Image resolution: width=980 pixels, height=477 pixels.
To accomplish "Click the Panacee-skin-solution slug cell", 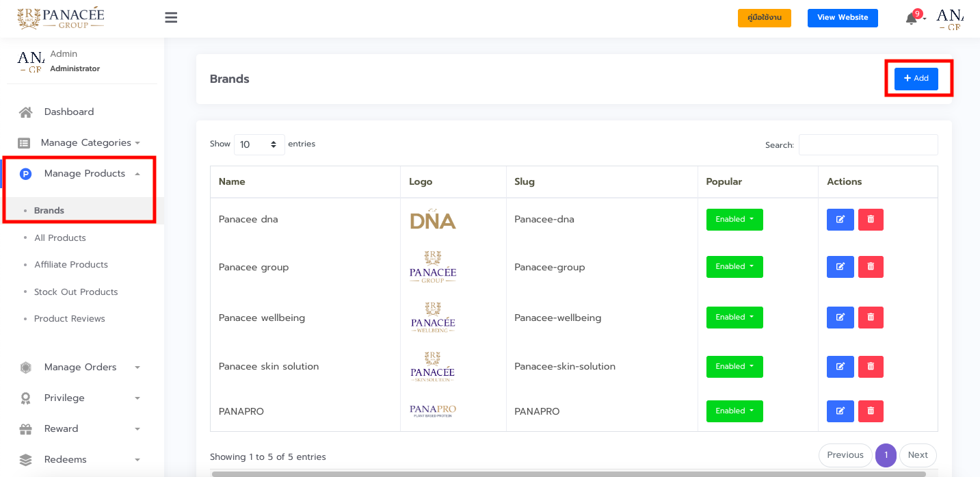I will coord(565,367).
